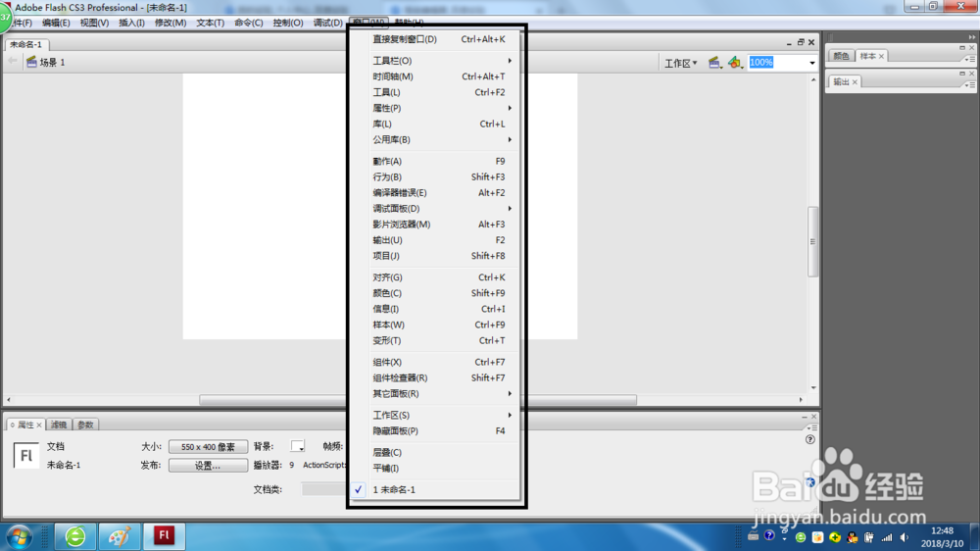Click the scene icon next to 场景 1

click(x=32, y=62)
